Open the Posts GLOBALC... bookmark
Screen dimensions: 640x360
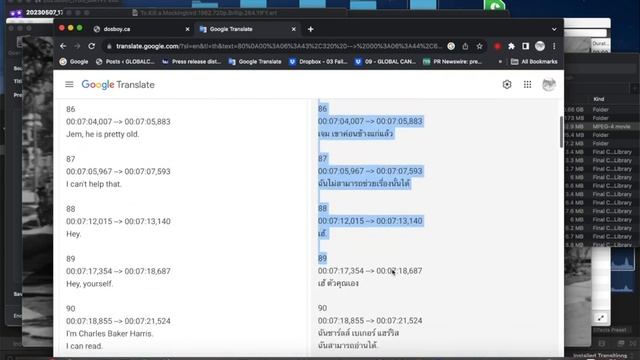tap(125, 62)
